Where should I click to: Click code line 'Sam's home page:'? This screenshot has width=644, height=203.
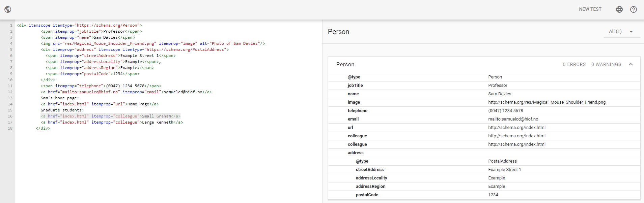pyautogui.click(x=60, y=98)
